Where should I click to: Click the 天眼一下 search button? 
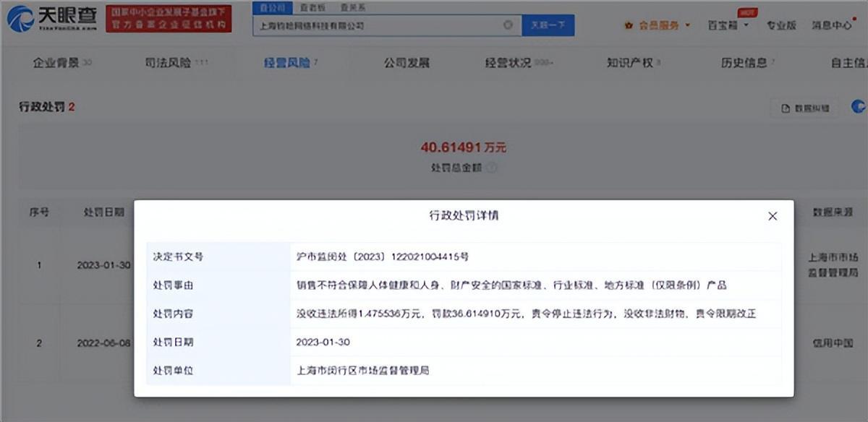548,25
